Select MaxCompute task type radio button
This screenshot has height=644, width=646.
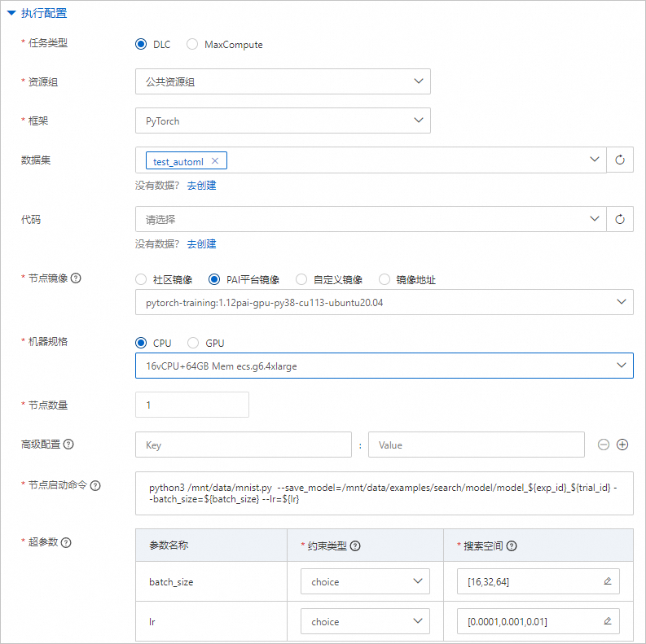pos(192,44)
